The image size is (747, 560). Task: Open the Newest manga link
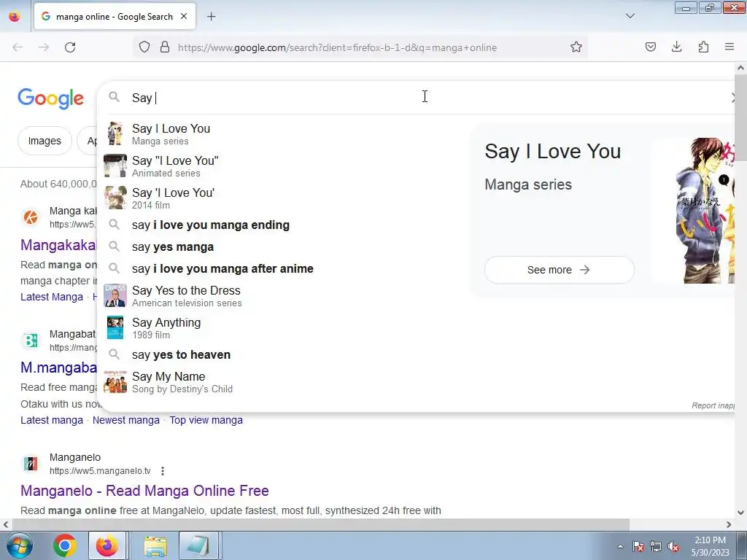(125, 420)
